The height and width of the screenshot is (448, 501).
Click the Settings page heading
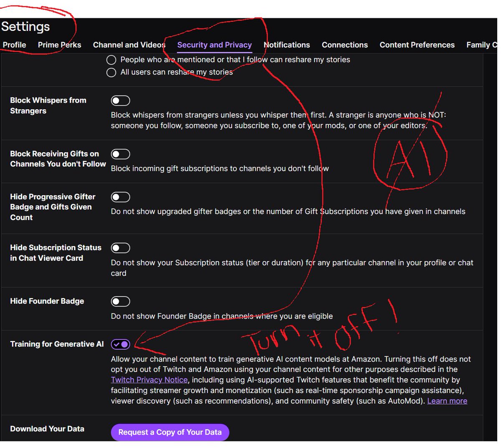[x=25, y=27]
